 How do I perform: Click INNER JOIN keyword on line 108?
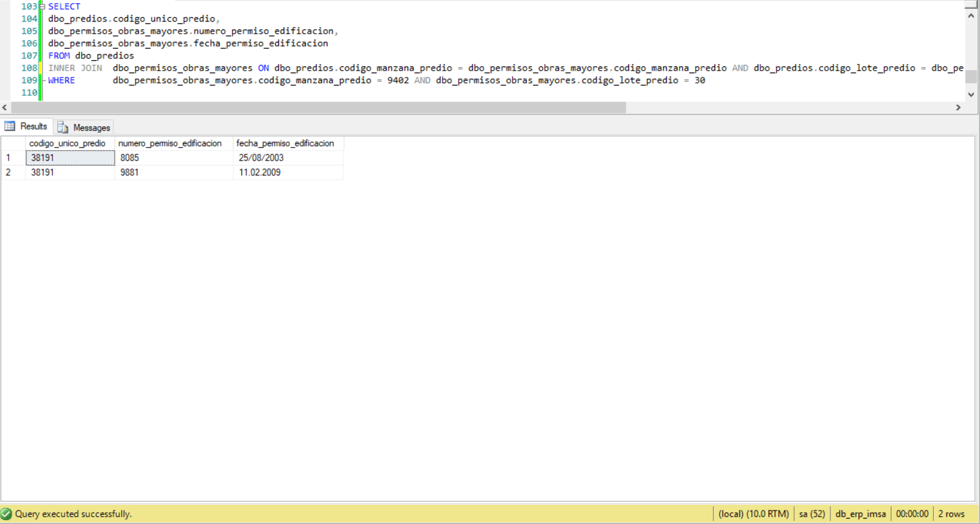(x=75, y=68)
